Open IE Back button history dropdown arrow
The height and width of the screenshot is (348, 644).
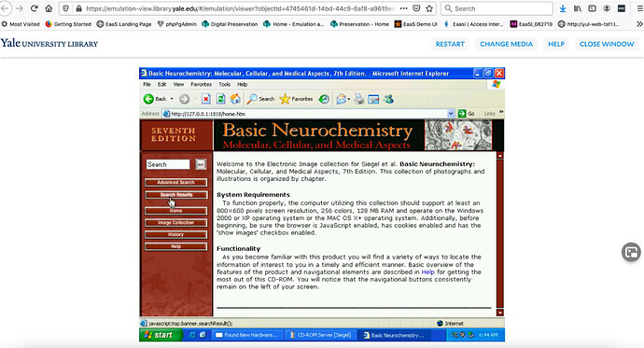click(x=172, y=99)
